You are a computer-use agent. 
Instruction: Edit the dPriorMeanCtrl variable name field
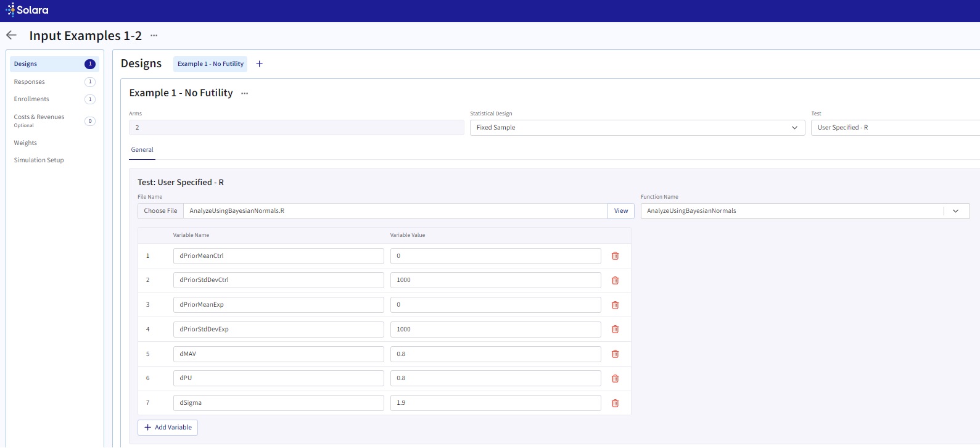click(279, 256)
